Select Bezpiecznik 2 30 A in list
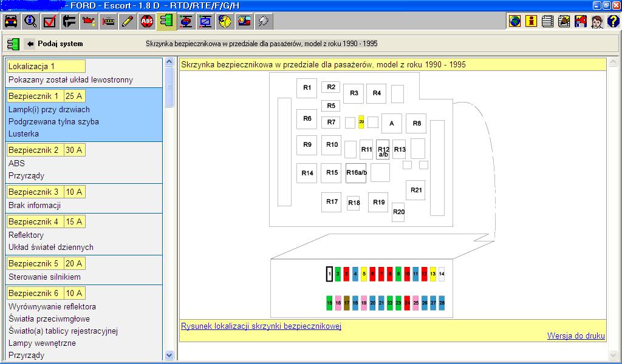Screen dimensions: 622x364 click(x=45, y=150)
